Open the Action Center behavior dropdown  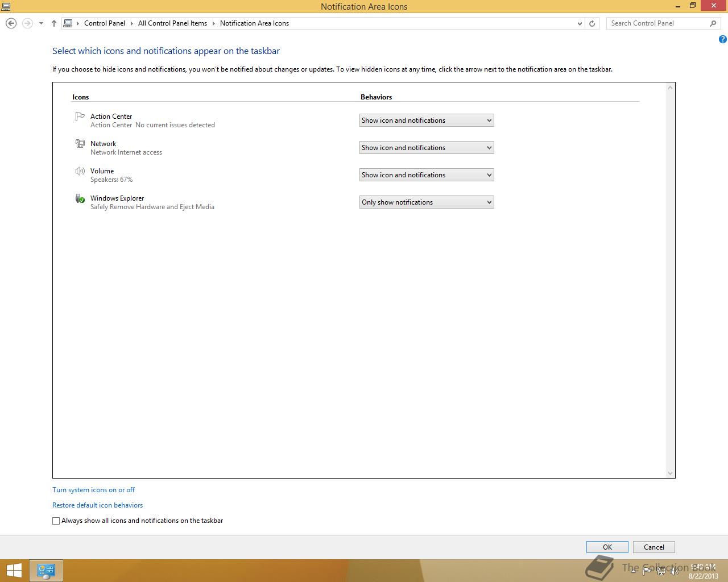427,120
